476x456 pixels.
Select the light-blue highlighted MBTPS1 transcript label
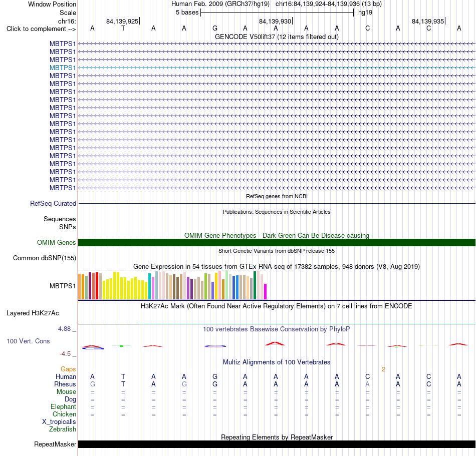[63, 68]
